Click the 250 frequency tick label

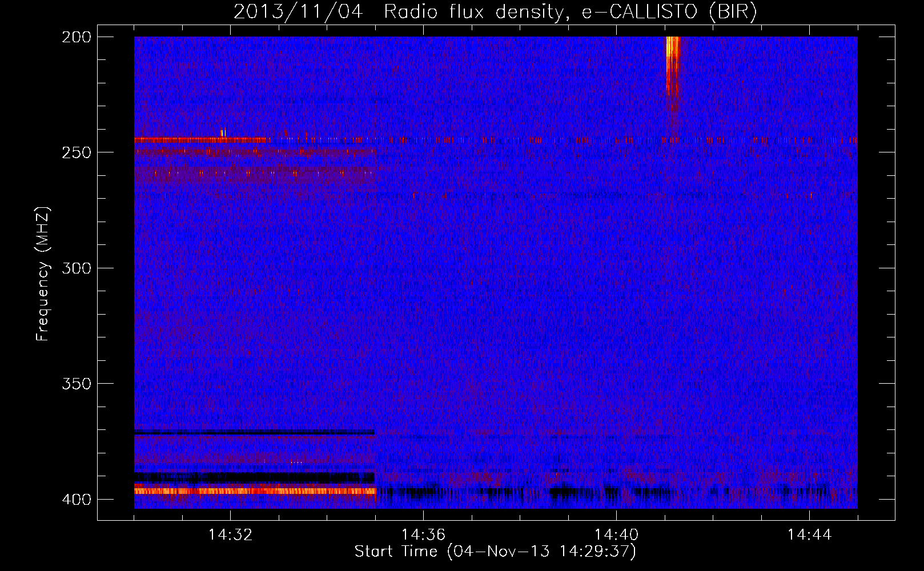tap(76, 152)
